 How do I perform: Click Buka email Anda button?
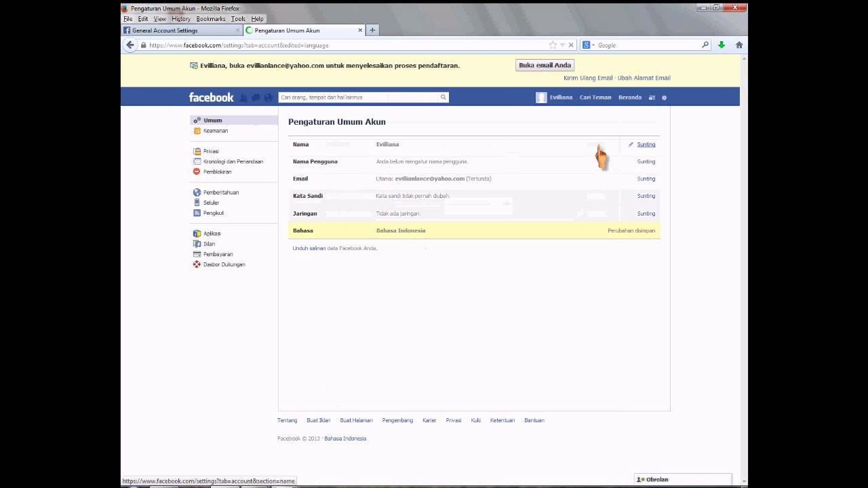[545, 65]
